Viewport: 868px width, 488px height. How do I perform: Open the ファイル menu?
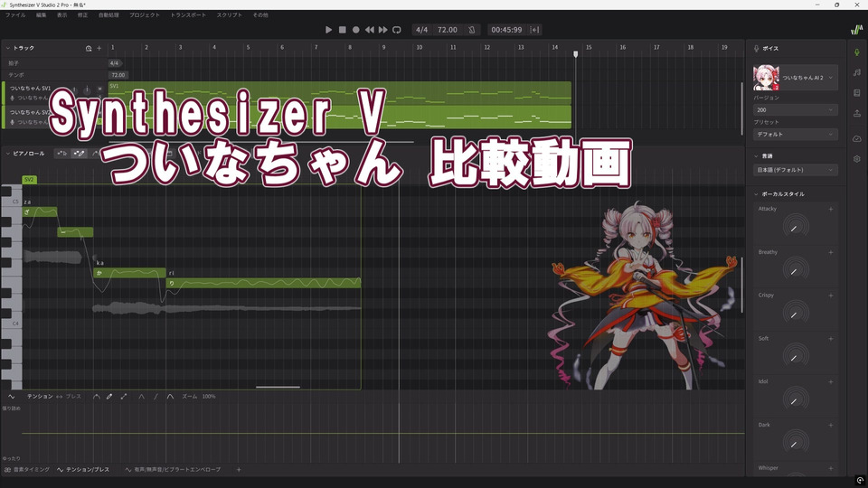[x=15, y=15]
